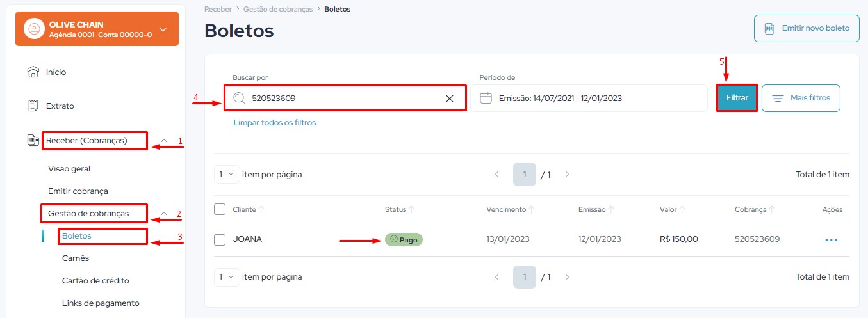Focus the Buscar por search field

click(345, 99)
